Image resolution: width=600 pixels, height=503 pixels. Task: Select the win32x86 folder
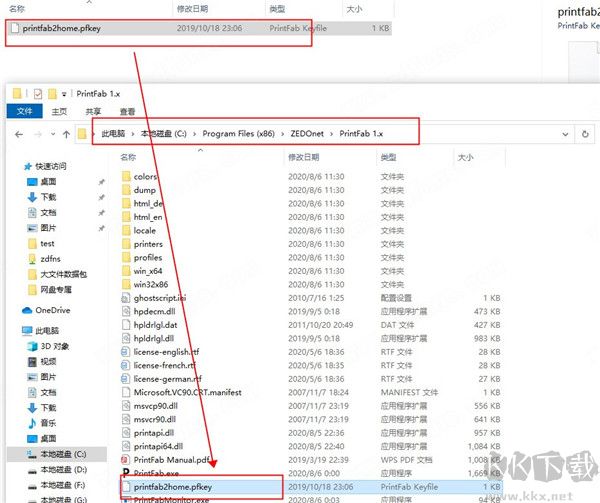click(151, 284)
